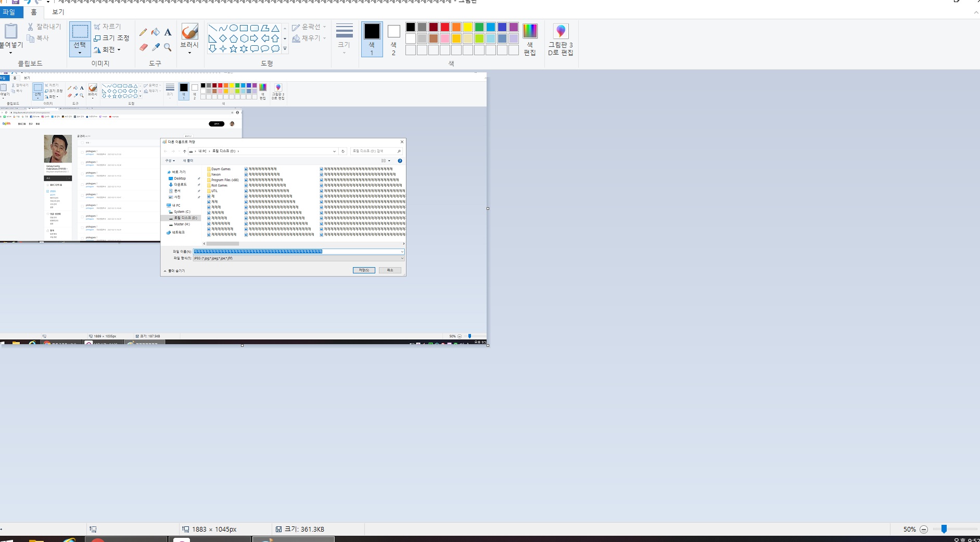Choose the Pentagon shape
The width and height of the screenshot is (980, 542).
(233, 39)
